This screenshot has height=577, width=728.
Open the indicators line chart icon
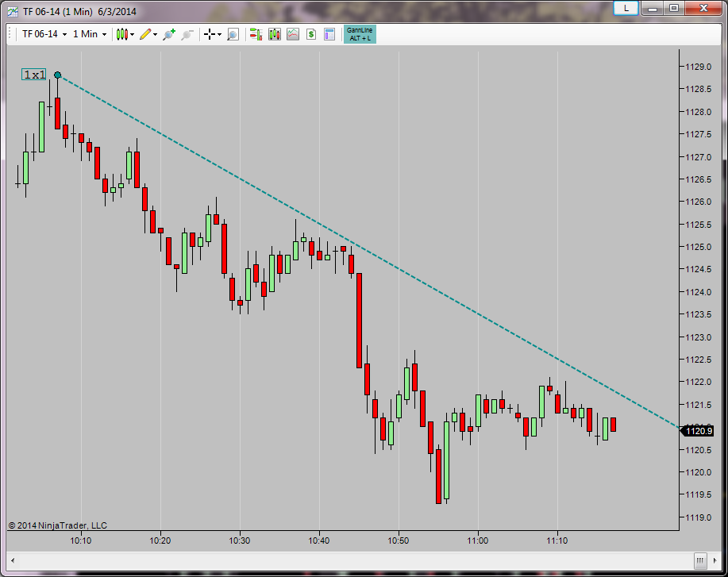pos(293,34)
